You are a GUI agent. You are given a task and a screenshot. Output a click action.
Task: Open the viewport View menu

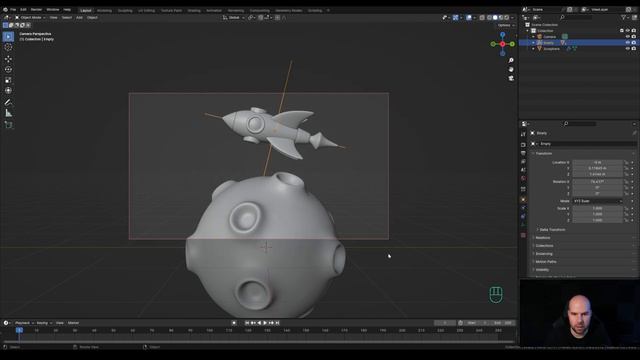(53, 18)
